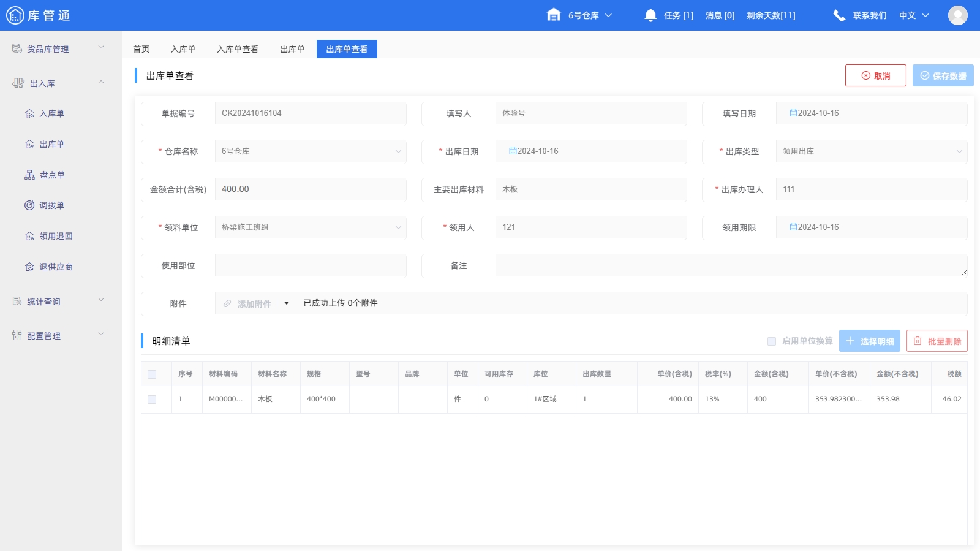Click the 13% 税率 cell
Image resolution: width=980 pixels, height=551 pixels.
click(x=723, y=399)
